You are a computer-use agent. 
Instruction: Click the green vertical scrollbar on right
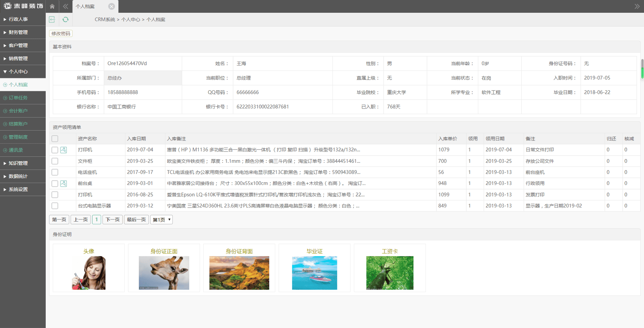pyautogui.click(x=642, y=69)
